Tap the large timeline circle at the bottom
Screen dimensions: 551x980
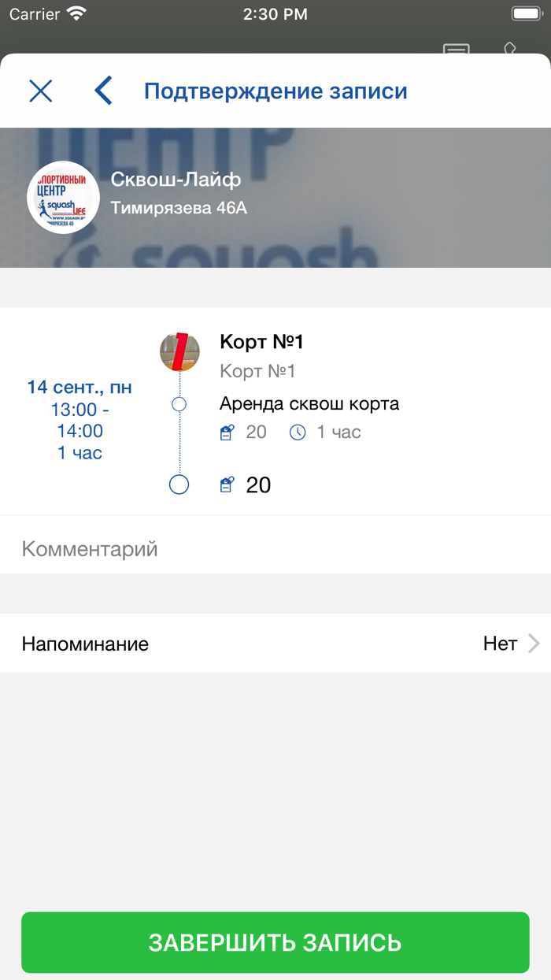tap(179, 484)
